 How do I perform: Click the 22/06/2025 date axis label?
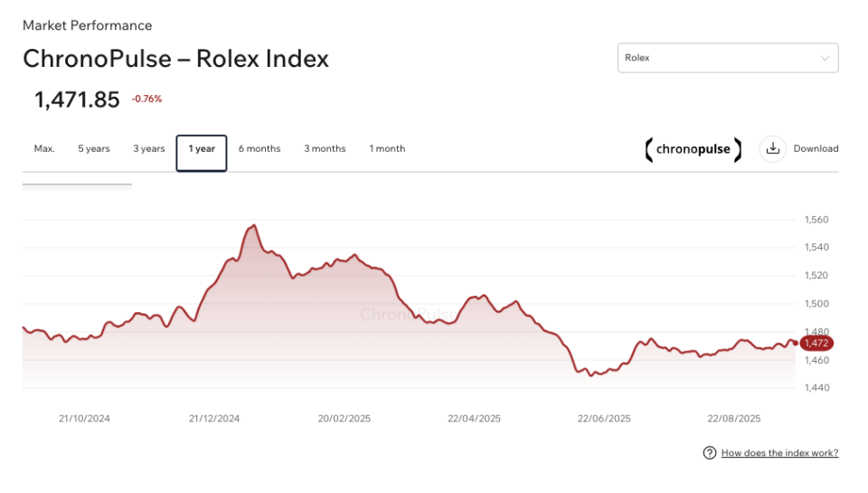[604, 419]
